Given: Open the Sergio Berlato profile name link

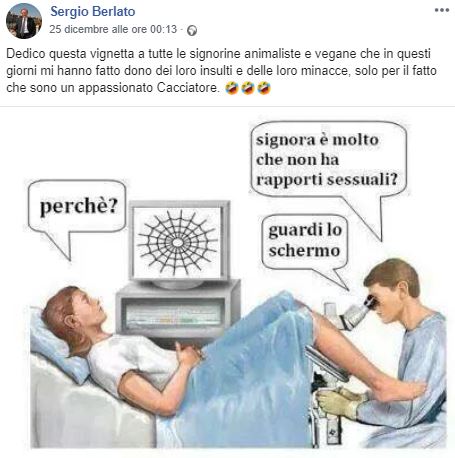Looking at the screenshot, I should point(93,11).
